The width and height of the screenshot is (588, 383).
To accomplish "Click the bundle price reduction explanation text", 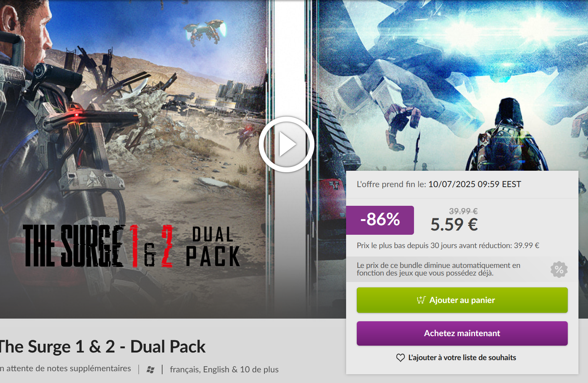I will pyautogui.click(x=438, y=269).
